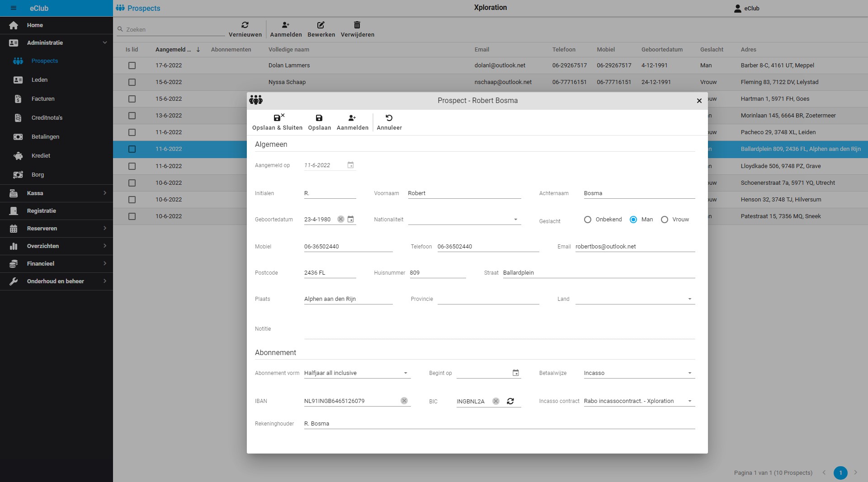Open Registratie in sidebar

pyautogui.click(x=56, y=211)
